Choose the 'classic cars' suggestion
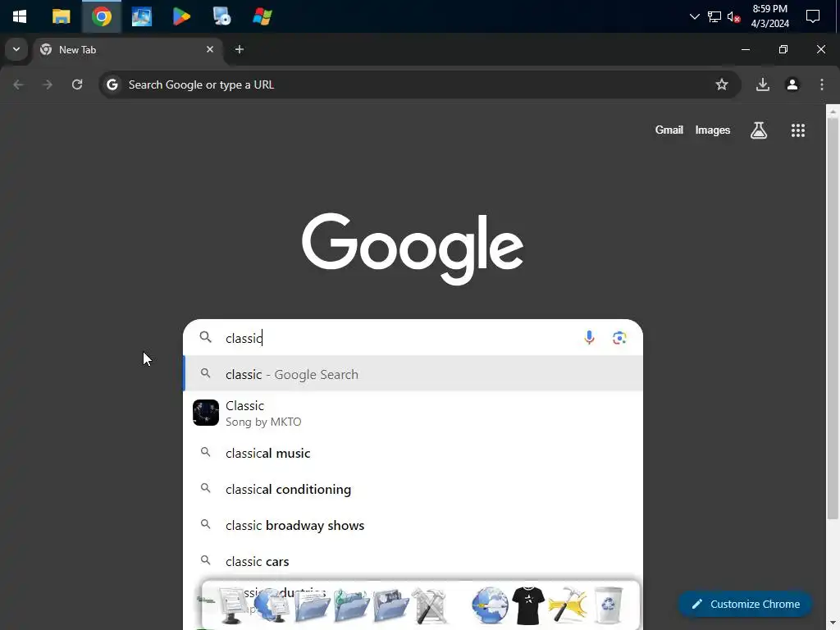Image resolution: width=840 pixels, height=630 pixels. click(413, 561)
